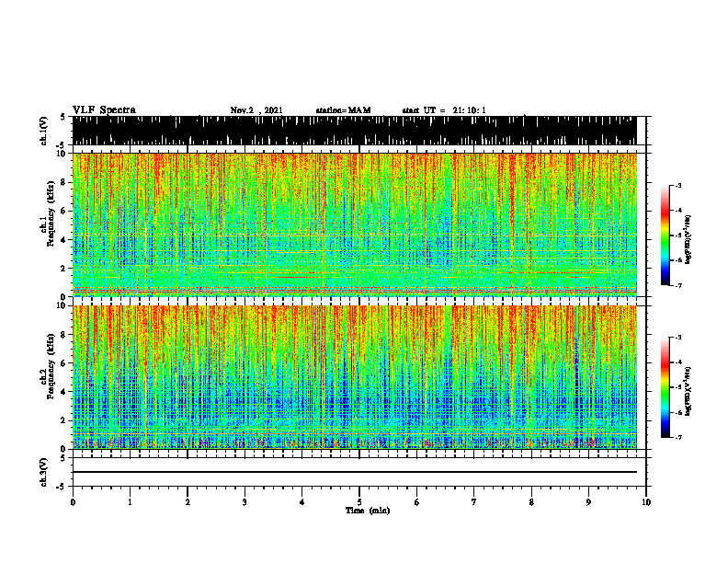This screenshot has height=563, width=728.
Task: Click the ch.1 PSD color bar
Action: pos(665,236)
